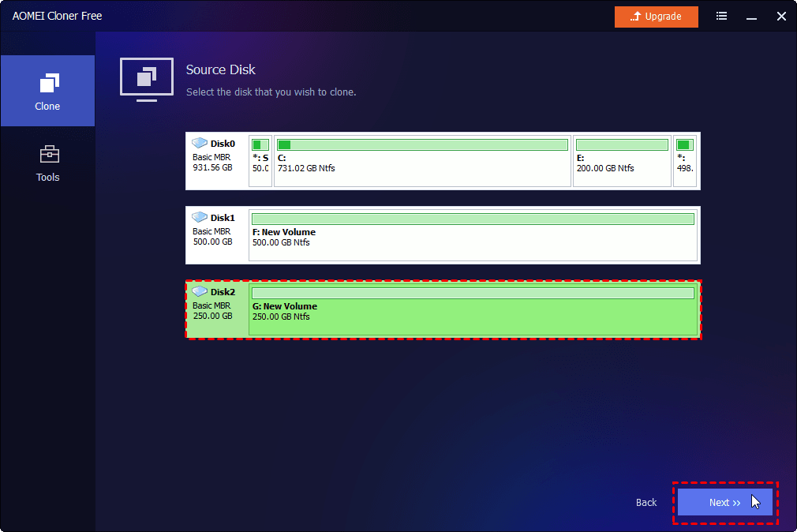The height and width of the screenshot is (532, 797).
Task: Open the hamburger menu in title bar
Action: 721,17
